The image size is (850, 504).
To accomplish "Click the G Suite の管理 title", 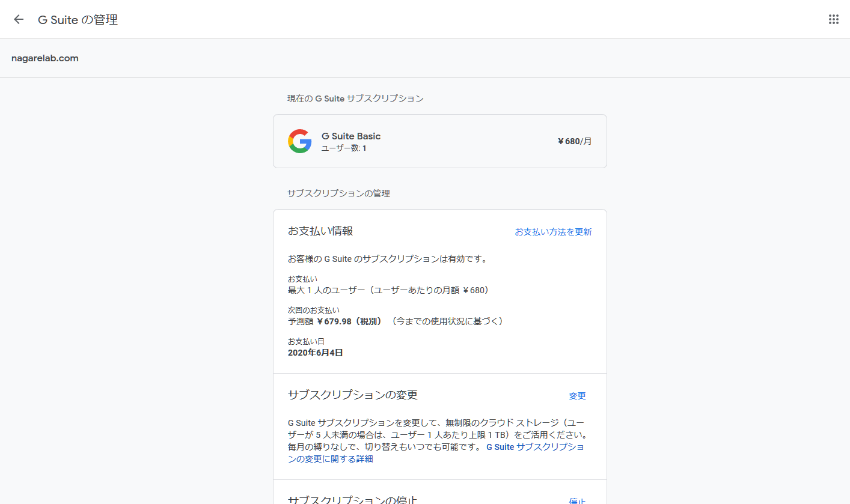I will pos(78,19).
